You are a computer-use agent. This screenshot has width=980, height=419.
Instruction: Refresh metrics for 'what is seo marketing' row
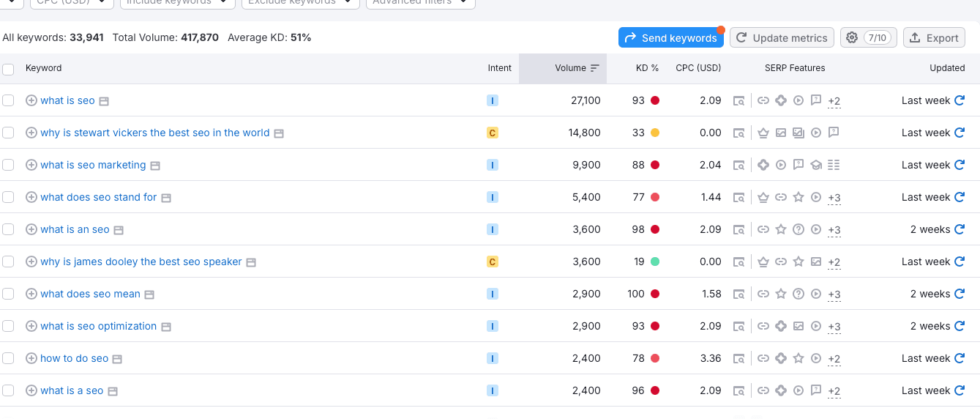[x=960, y=165]
